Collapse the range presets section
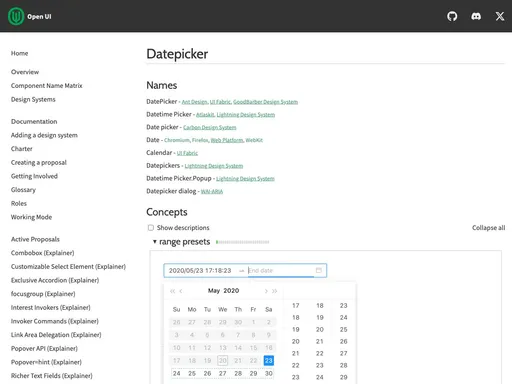Image resolution: width=512 pixels, height=384 pixels. click(155, 242)
